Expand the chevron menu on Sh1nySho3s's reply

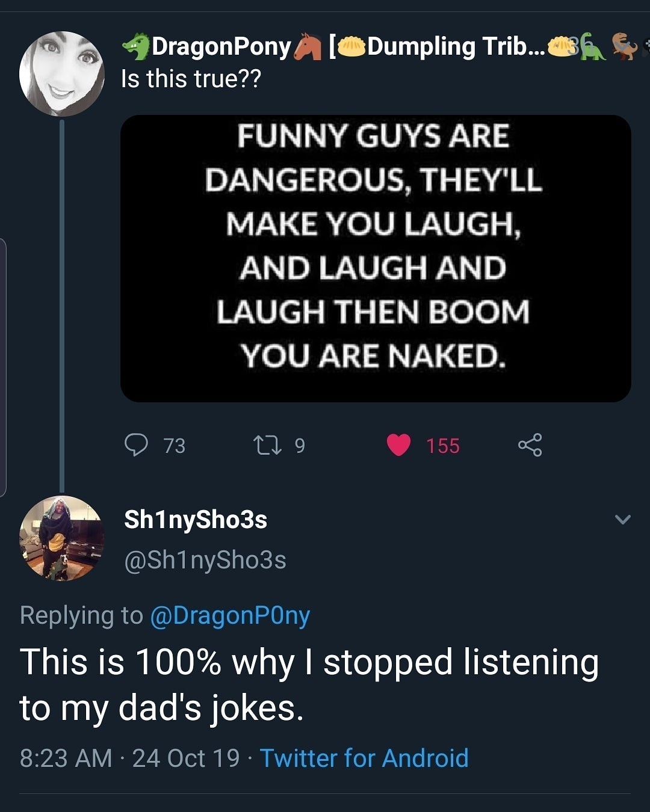click(x=623, y=519)
